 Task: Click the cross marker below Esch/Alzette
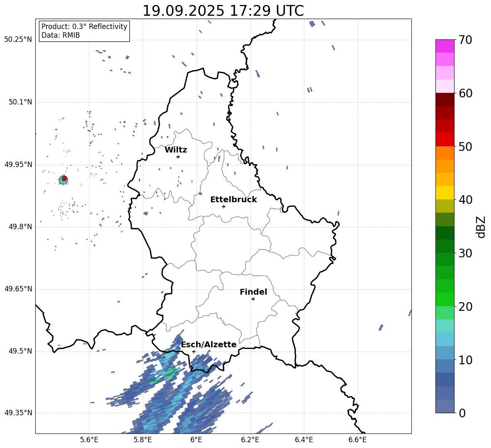pos(194,351)
